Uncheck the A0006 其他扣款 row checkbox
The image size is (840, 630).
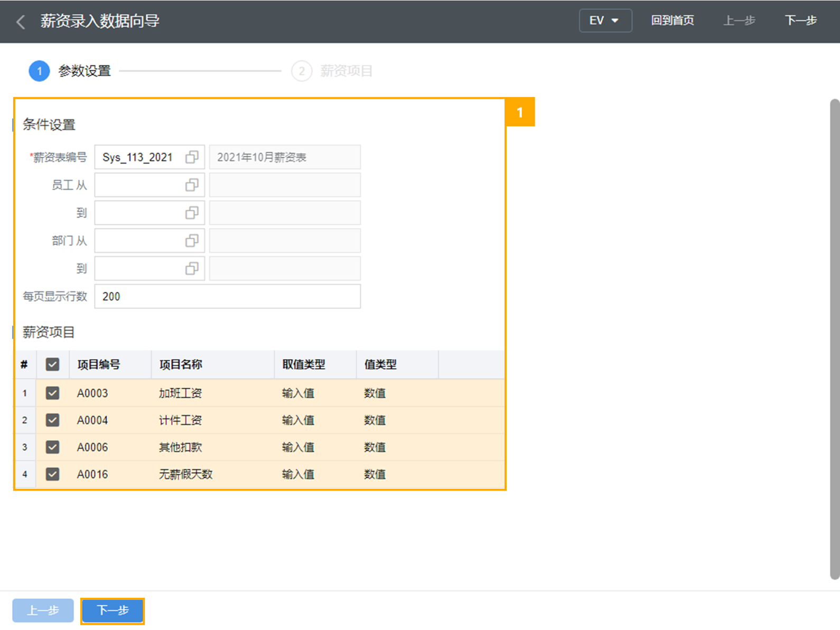[x=52, y=447]
